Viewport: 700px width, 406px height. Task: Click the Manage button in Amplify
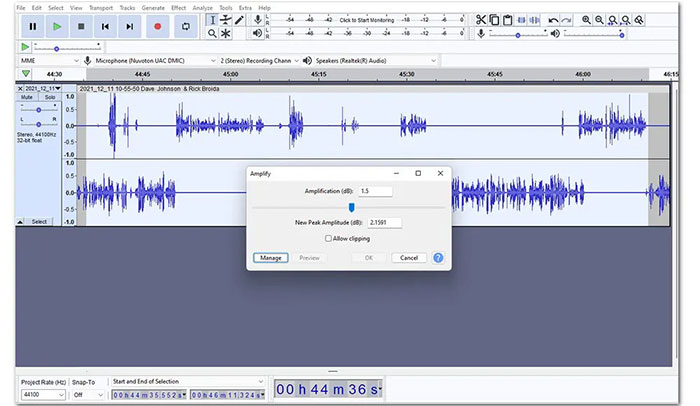271,257
